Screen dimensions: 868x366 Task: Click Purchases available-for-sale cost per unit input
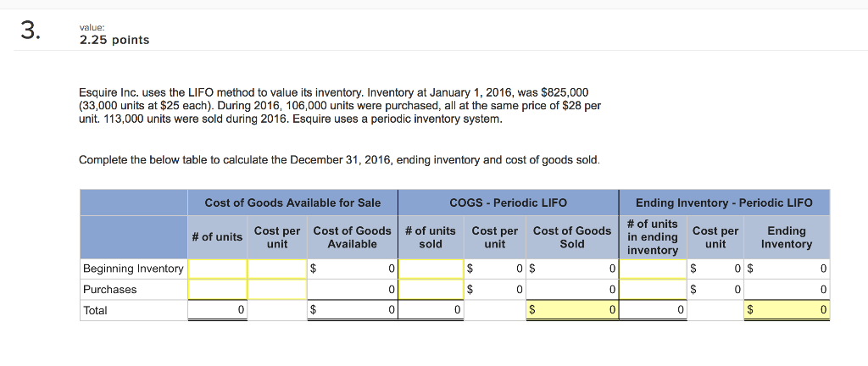(277, 289)
